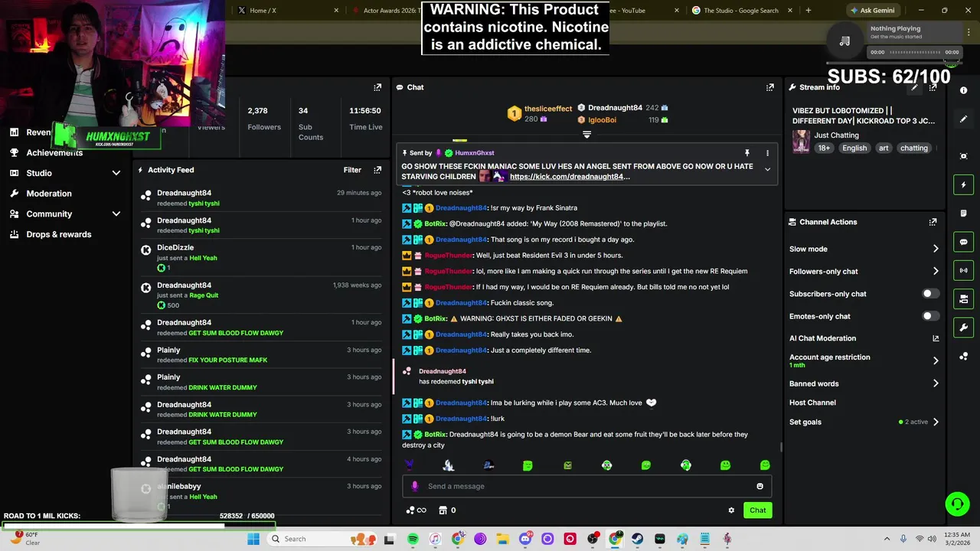Open Moderation in the sidebar
980x551 pixels.
tap(49, 194)
